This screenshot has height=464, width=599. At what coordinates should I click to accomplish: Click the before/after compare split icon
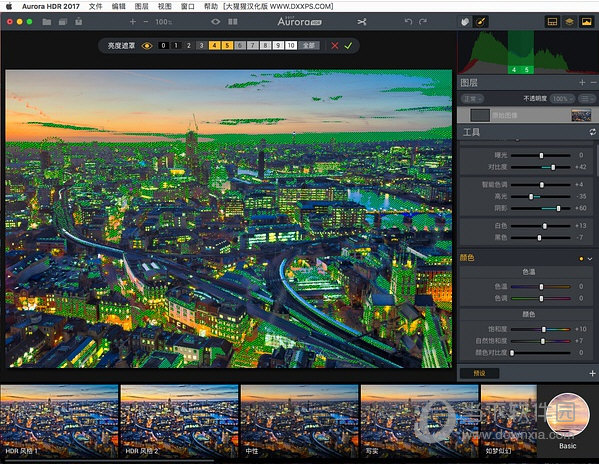coord(233,22)
